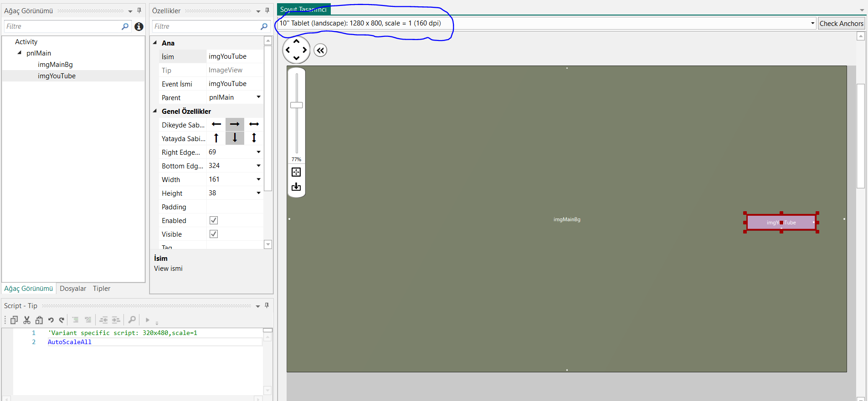Set Dikeyde Sabitle anchor to right arrow
The image size is (868, 401).
coord(235,124)
